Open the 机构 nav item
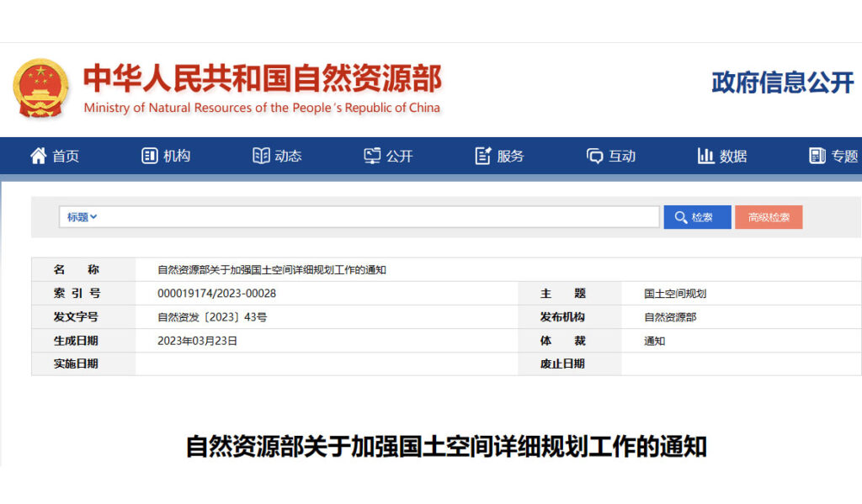 pos(166,157)
